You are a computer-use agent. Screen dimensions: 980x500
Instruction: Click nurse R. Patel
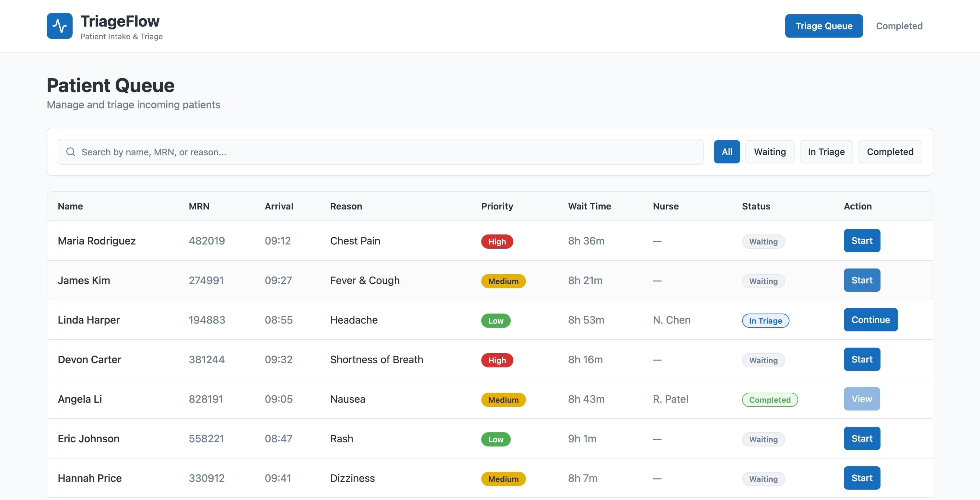tap(670, 399)
